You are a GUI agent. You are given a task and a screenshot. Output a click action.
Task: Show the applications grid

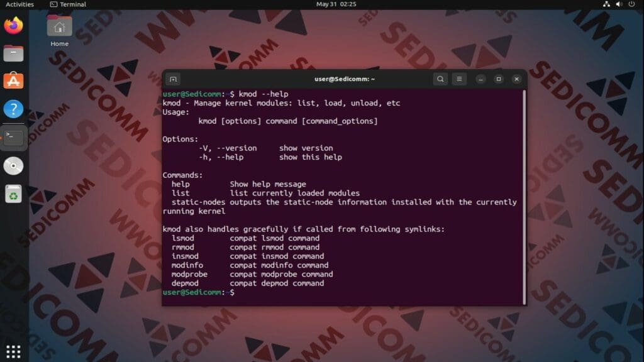pos(14,351)
